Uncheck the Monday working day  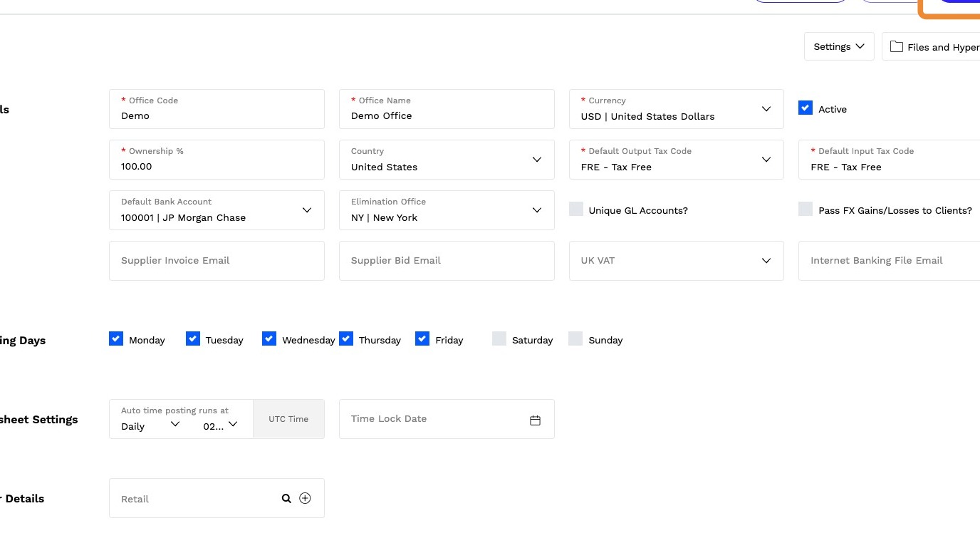coord(116,339)
